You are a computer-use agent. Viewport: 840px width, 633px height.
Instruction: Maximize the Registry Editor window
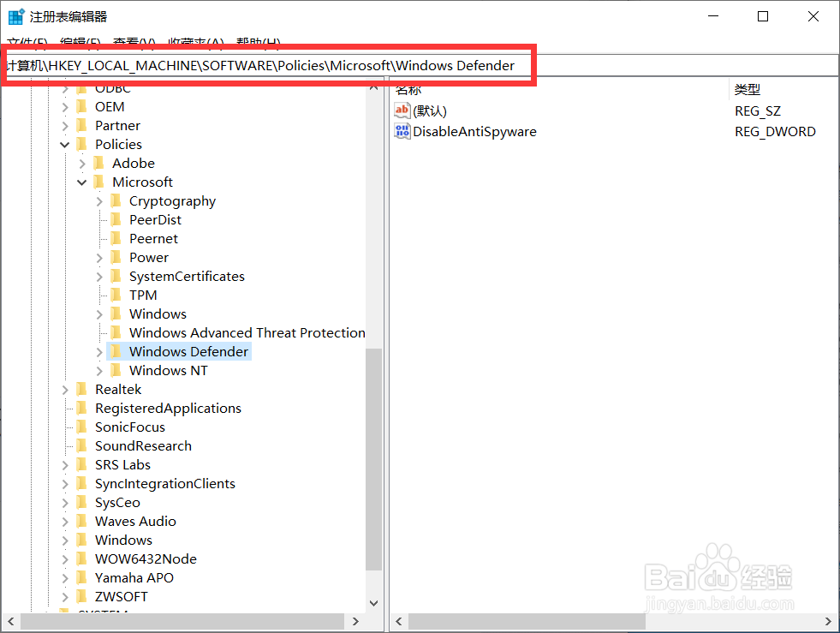pyautogui.click(x=763, y=16)
